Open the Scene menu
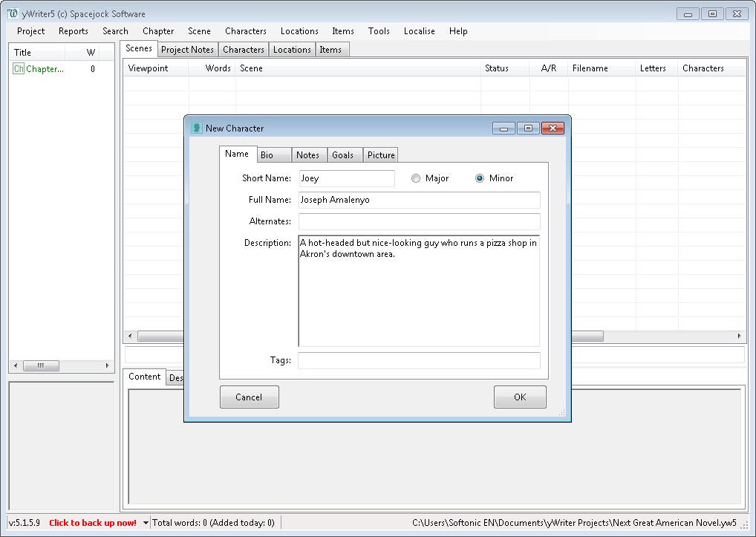756x537 pixels. pyautogui.click(x=199, y=31)
